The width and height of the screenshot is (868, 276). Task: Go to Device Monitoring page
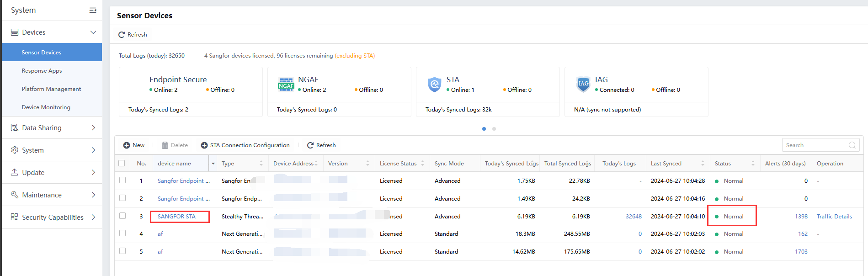[46, 107]
